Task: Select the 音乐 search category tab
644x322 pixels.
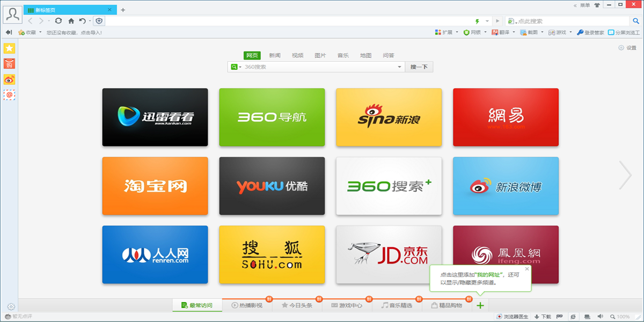Action: [x=343, y=55]
